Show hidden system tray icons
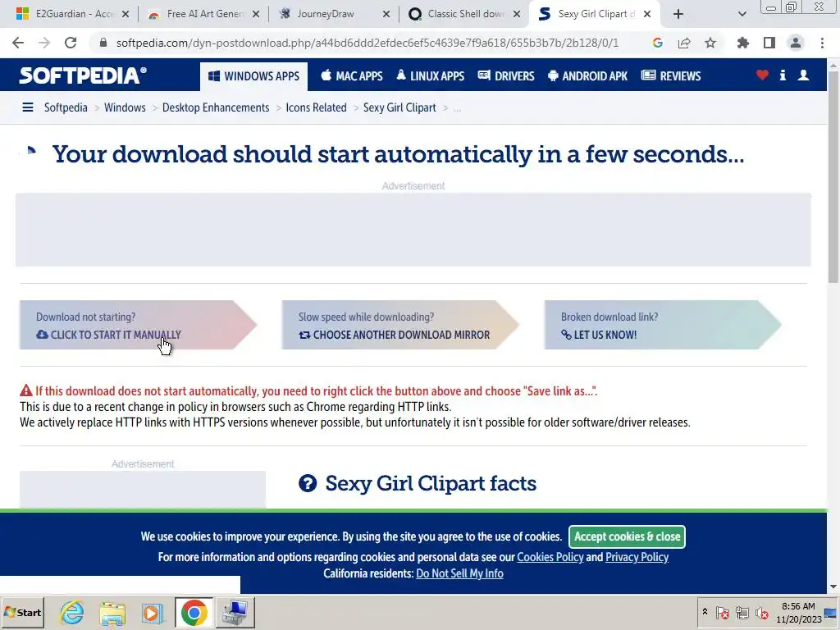The width and height of the screenshot is (840, 630). coord(705,612)
